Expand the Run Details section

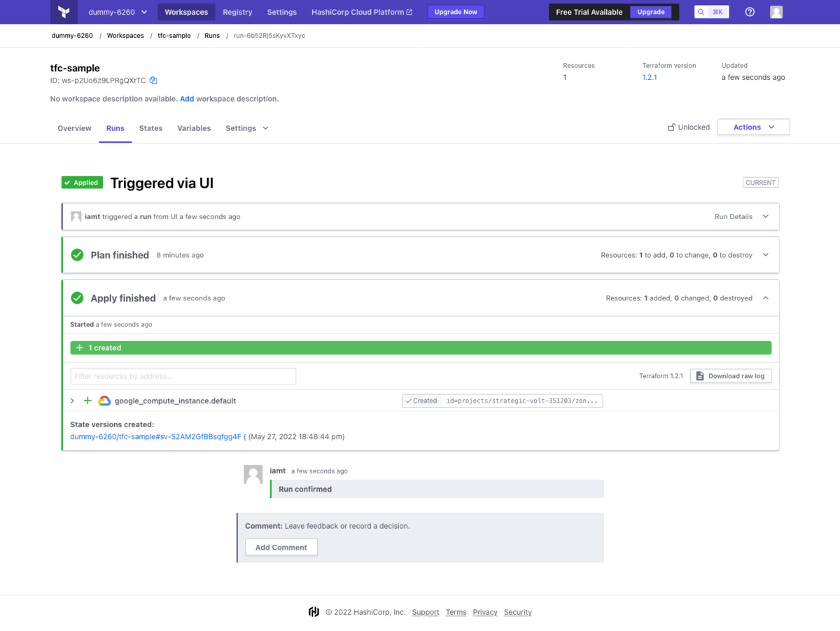pos(742,216)
